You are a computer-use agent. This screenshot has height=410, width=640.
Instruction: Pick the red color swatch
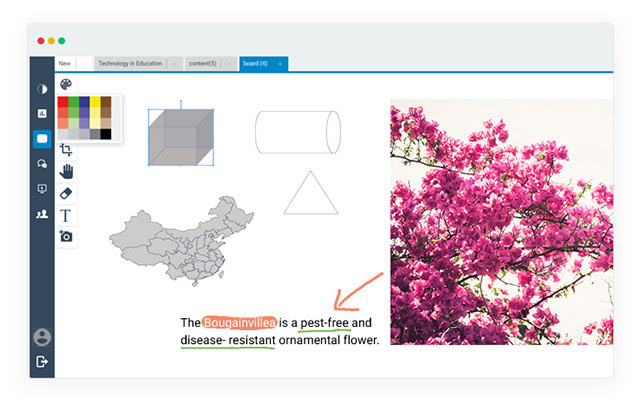pyautogui.click(x=63, y=102)
